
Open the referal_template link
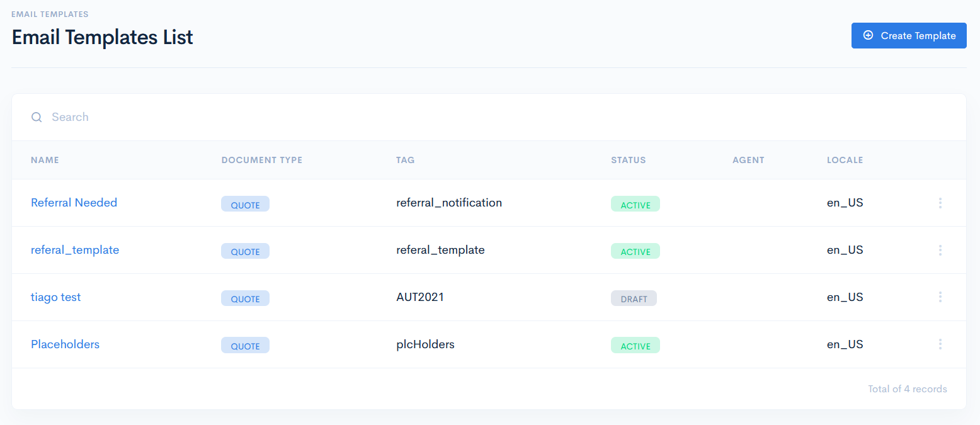click(75, 250)
